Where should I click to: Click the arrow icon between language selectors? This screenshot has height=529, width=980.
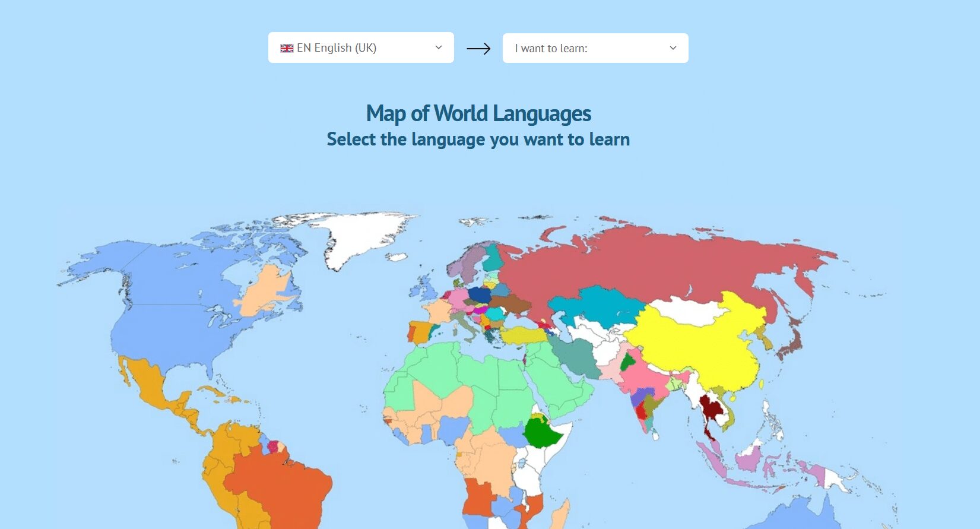point(478,49)
